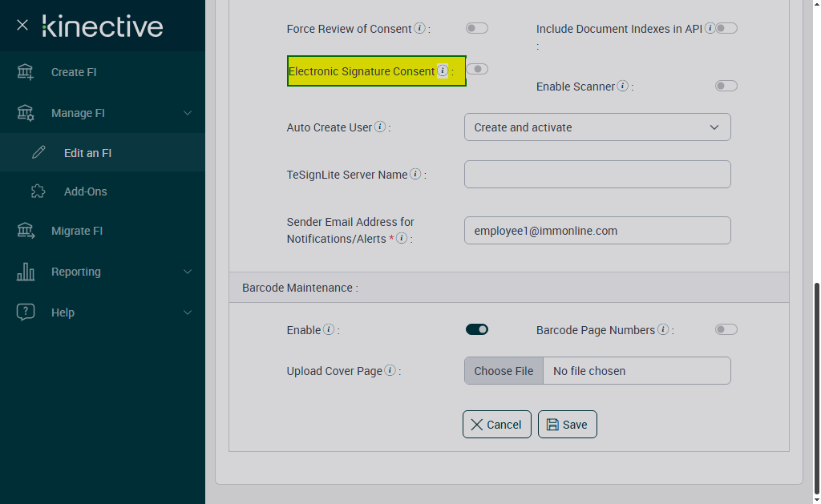Click the page vertical scrollbar thumb

pyautogui.click(x=816, y=388)
